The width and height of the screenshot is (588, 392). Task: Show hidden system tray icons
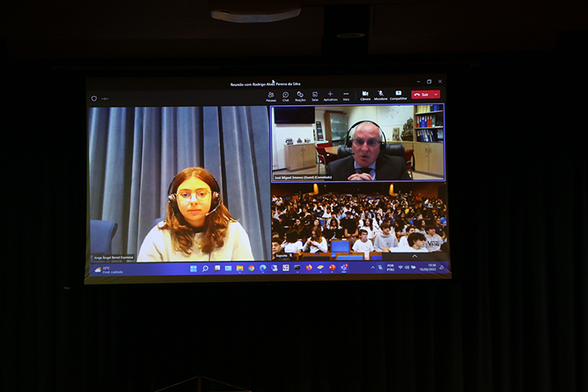[x=372, y=267]
